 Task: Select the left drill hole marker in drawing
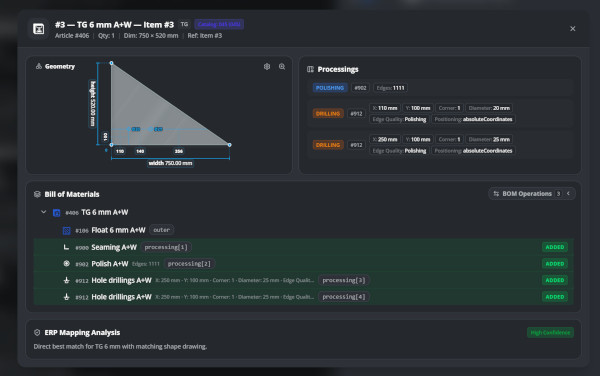(129, 129)
